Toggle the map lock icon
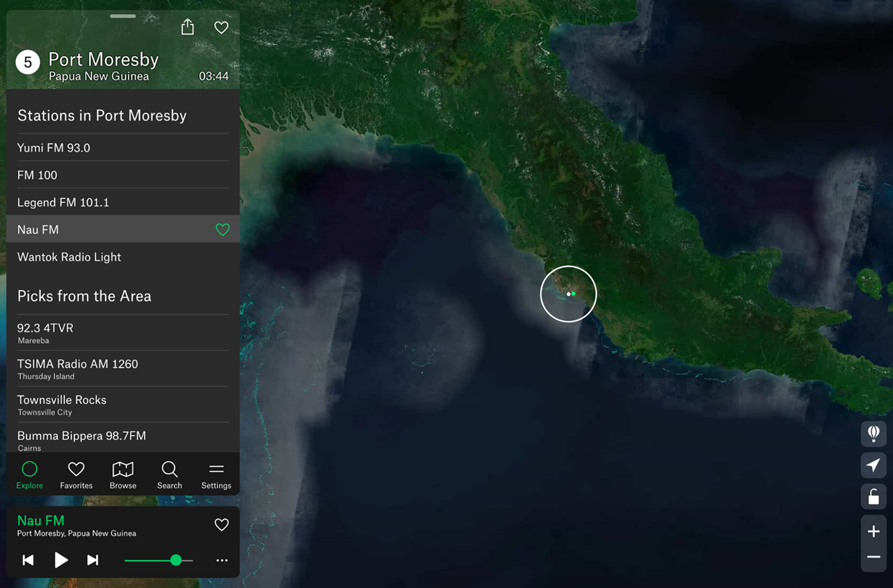Screen dimensions: 893x588 [x=874, y=496]
